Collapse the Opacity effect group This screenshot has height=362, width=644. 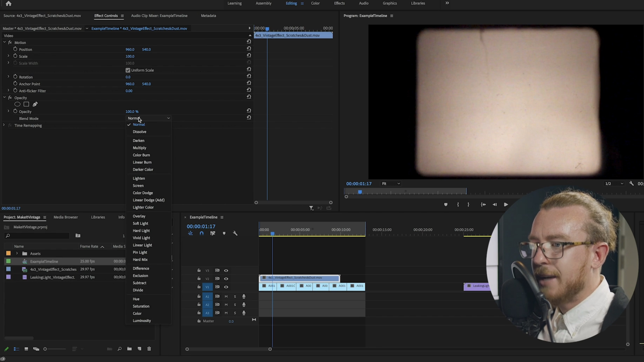(4, 98)
